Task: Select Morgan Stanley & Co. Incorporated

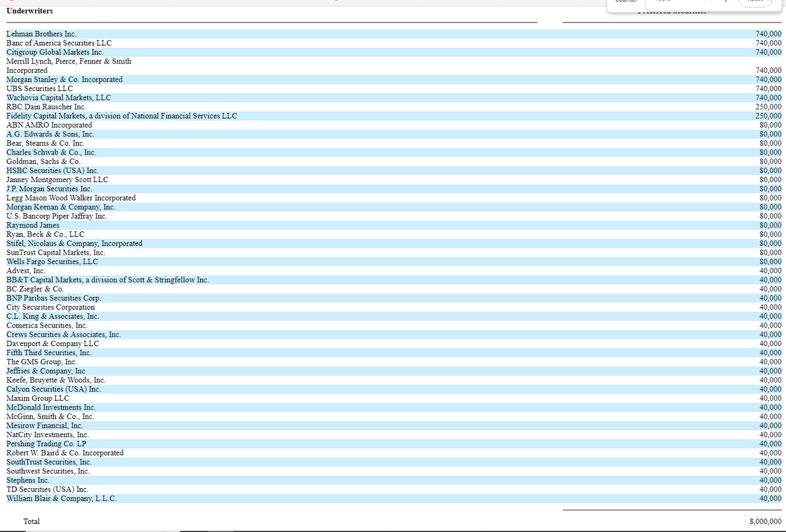Action: (x=64, y=79)
